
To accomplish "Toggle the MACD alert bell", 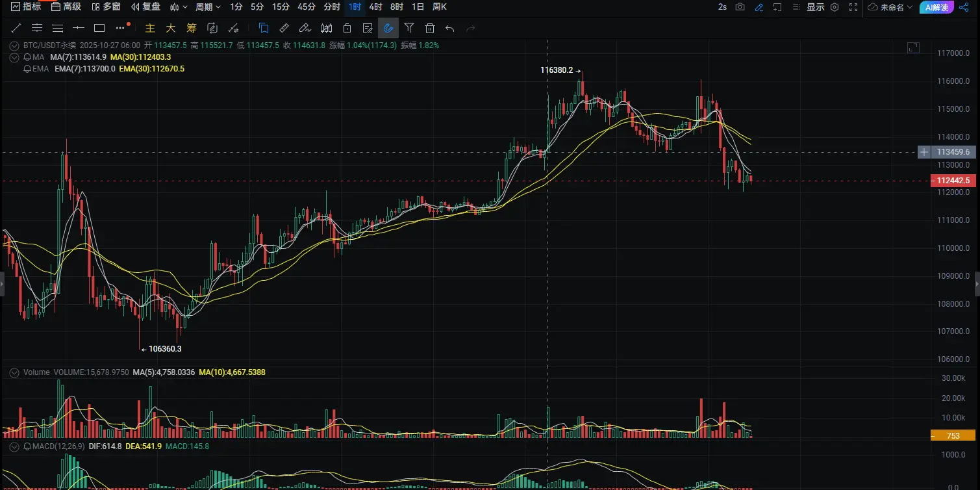I will [27, 447].
